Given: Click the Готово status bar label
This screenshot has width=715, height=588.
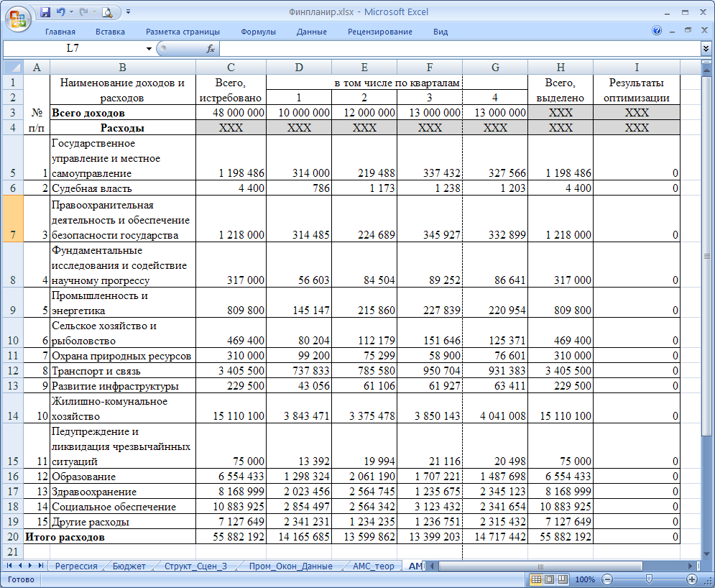Looking at the screenshot, I should 21,579.
